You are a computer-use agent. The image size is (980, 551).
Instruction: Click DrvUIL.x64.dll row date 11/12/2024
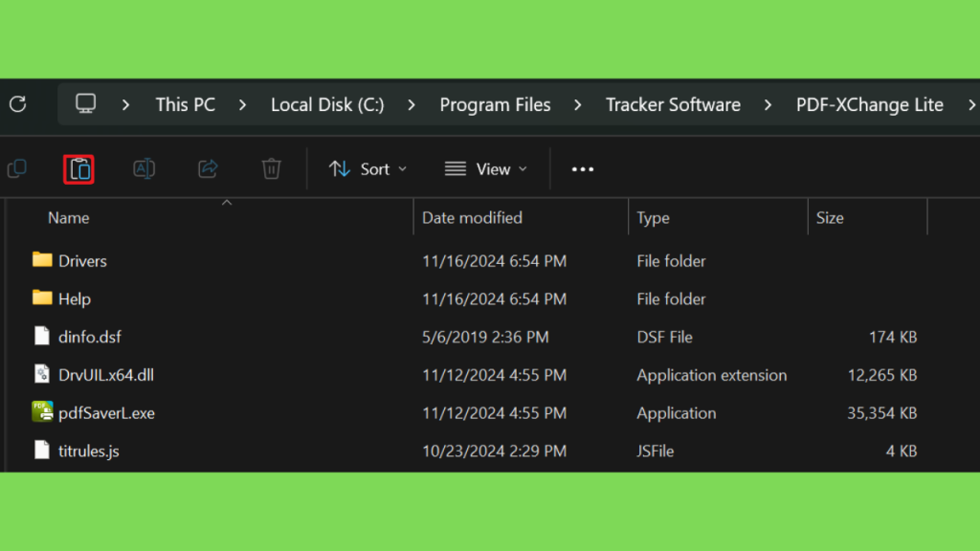pyautogui.click(x=494, y=375)
